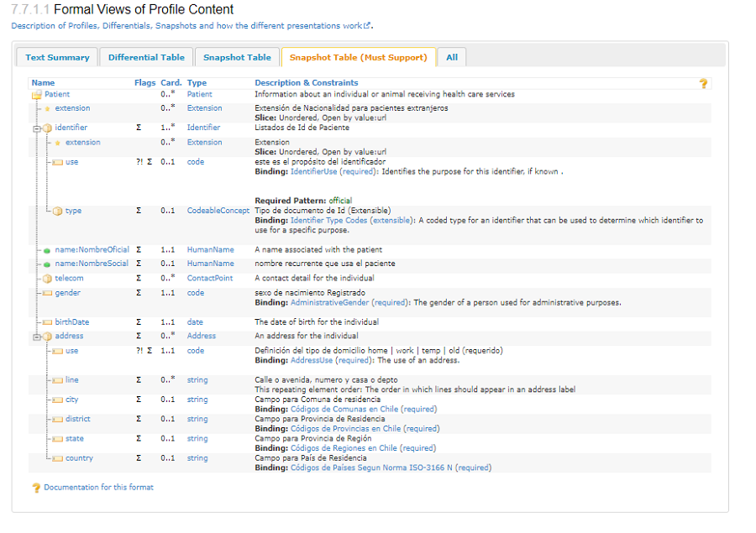Image resolution: width=756 pixels, height=533 pixels.
Task: Click the gender primitive element icon
Action: coord(47,294)
